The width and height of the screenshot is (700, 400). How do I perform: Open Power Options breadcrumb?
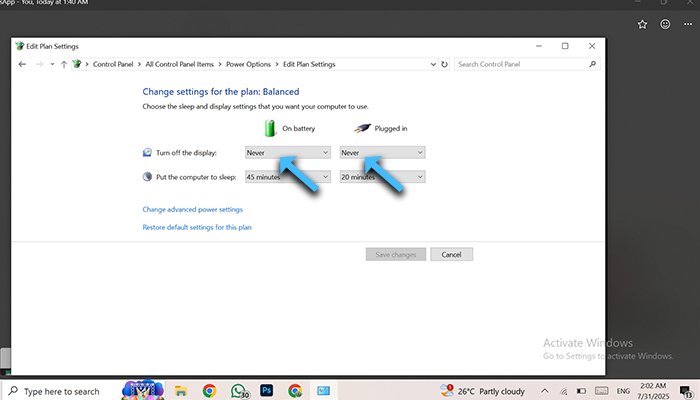[x=248, y=64]
